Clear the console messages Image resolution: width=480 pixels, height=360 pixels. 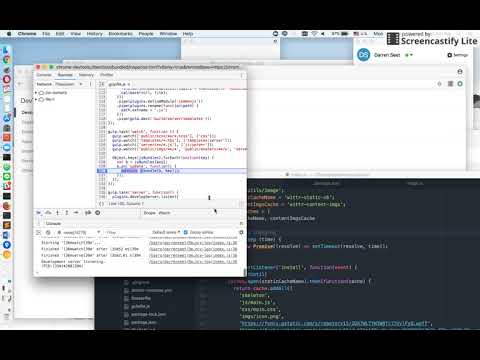(48, 232)
